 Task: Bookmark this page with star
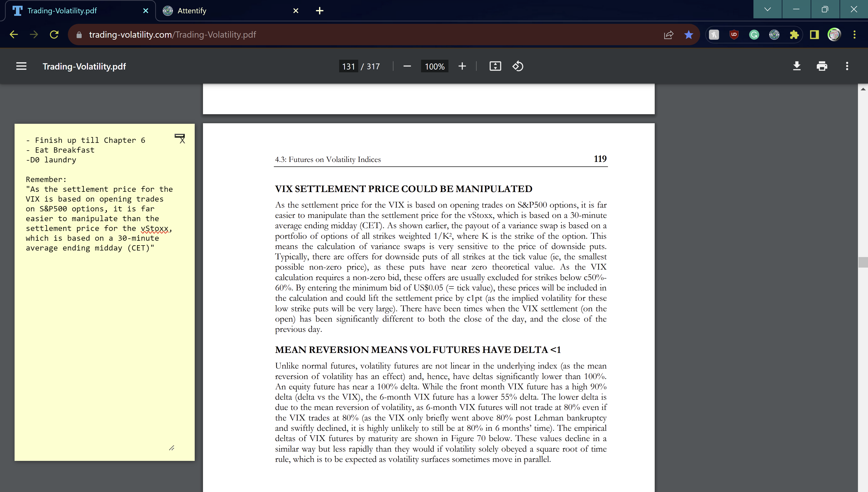click(x=688, y=35)
